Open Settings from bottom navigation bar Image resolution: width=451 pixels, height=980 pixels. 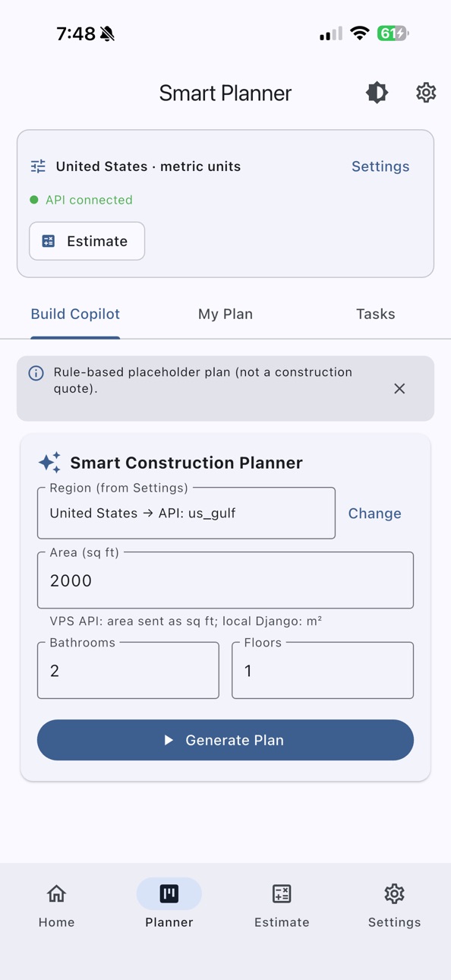coord(394,905)
